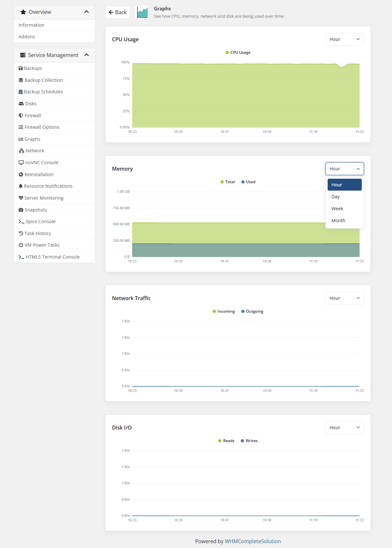Open the noVNC Console monitor icon
This screenshot has height=548, width=392.
21,163
